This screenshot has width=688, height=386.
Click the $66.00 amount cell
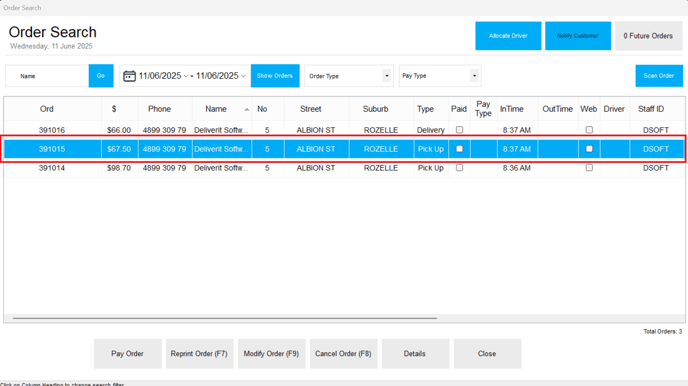[119, 130]
